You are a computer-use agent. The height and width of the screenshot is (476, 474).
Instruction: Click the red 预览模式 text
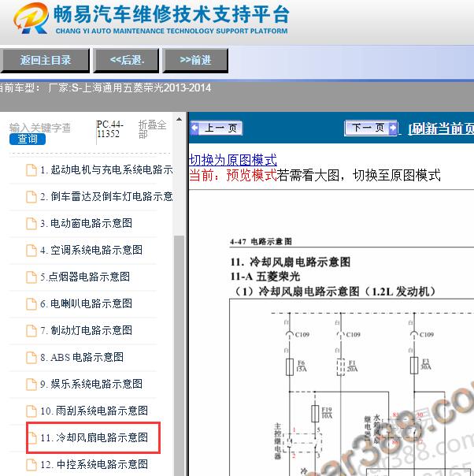click(251, 175)
